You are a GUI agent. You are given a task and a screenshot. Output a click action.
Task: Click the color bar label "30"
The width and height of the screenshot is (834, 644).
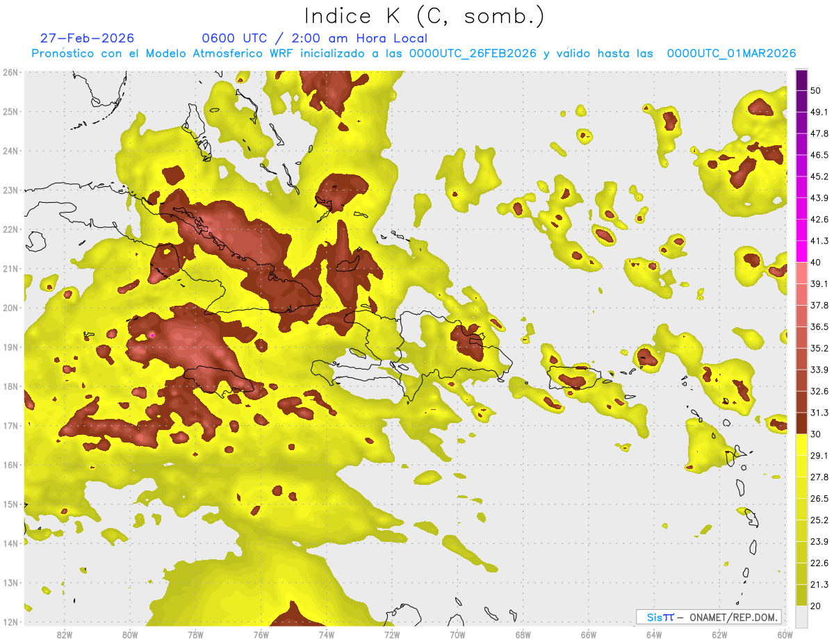(x=816, y=434)
